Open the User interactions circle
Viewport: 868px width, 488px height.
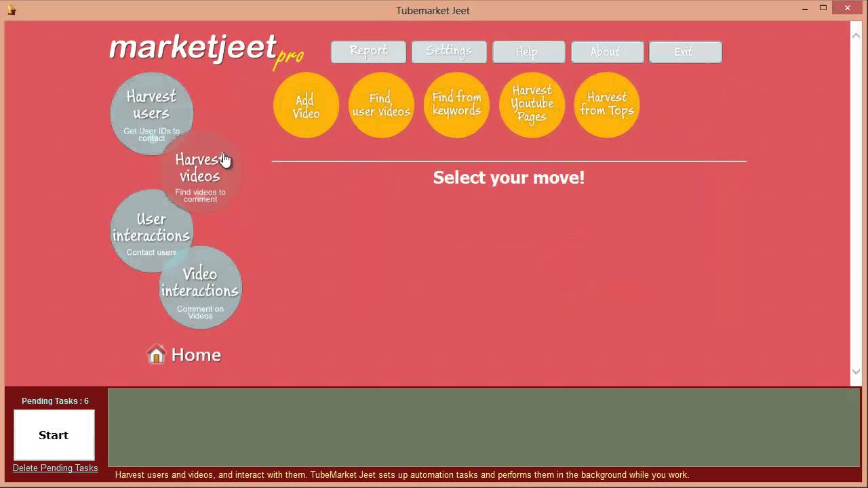152,231
